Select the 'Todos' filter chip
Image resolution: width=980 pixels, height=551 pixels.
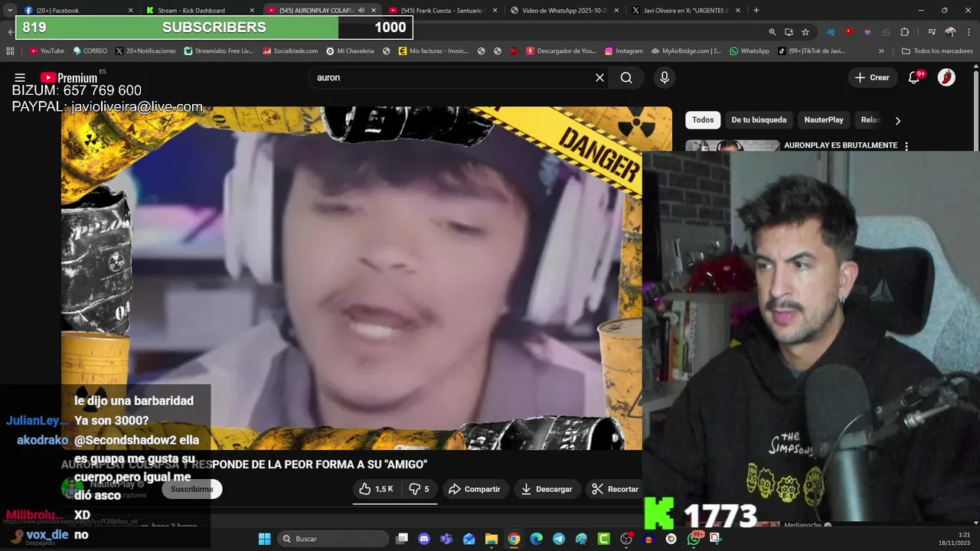(x=703, y=120)
